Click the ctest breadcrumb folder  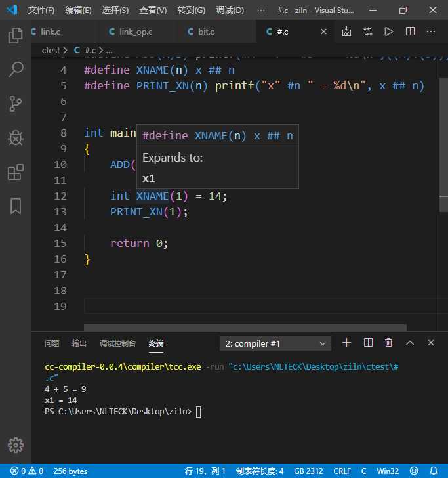tap(51, 51)
